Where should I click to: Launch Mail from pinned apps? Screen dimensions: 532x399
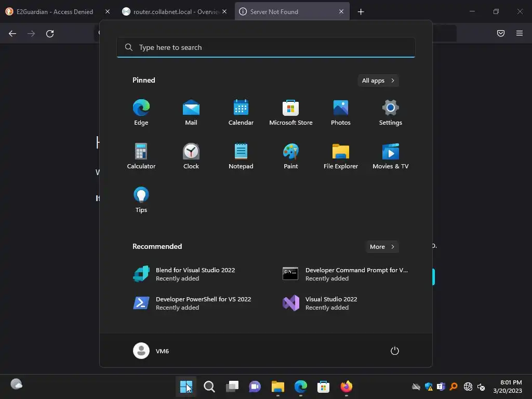pos(191,113)
